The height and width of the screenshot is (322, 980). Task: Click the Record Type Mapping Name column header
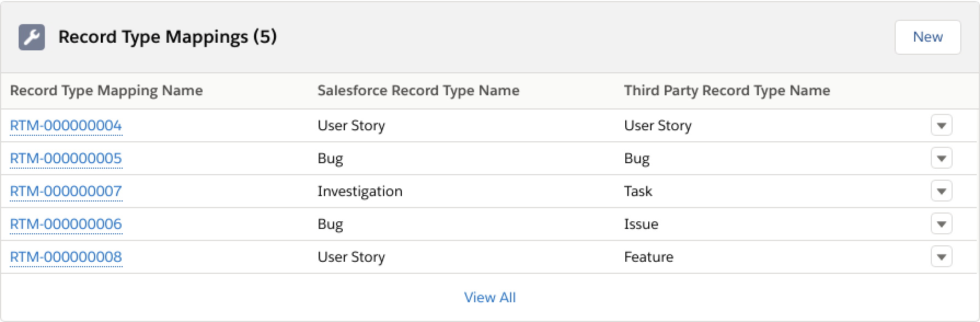click(x=106, y=91)
